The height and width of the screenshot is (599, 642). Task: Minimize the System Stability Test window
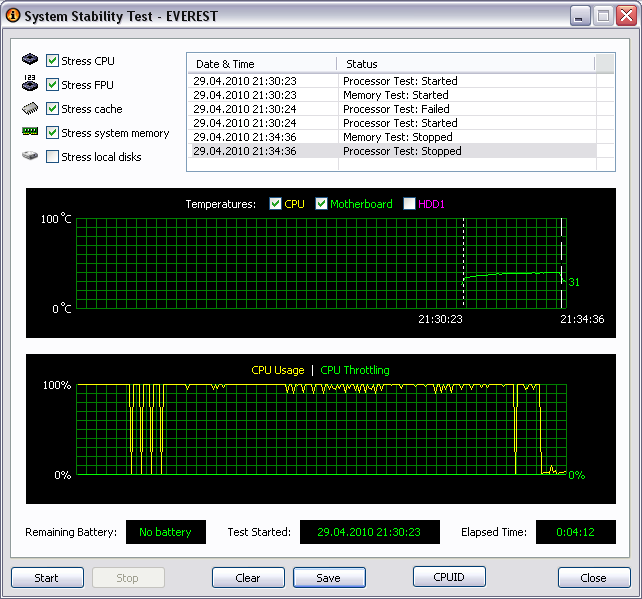click(x=579, y=16)
